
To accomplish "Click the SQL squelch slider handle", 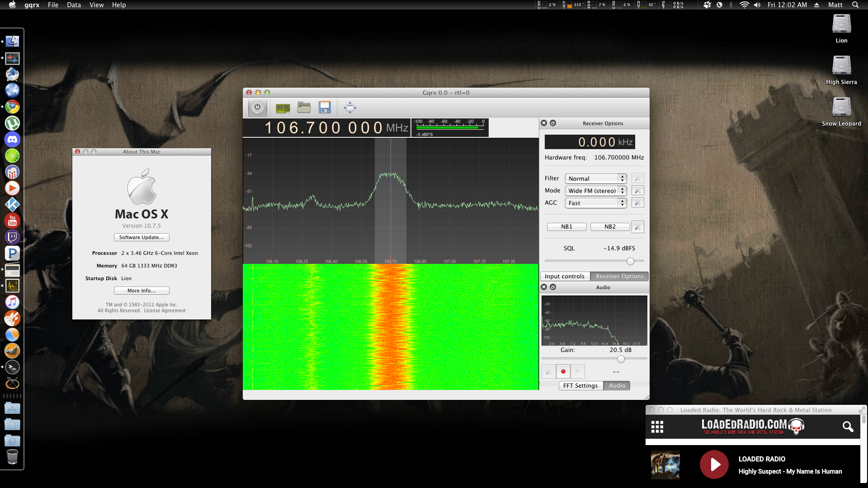I will [630, 261].
